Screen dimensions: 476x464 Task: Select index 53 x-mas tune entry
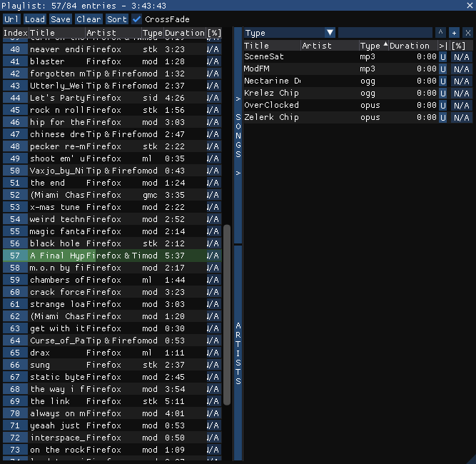tap(112, 207)
